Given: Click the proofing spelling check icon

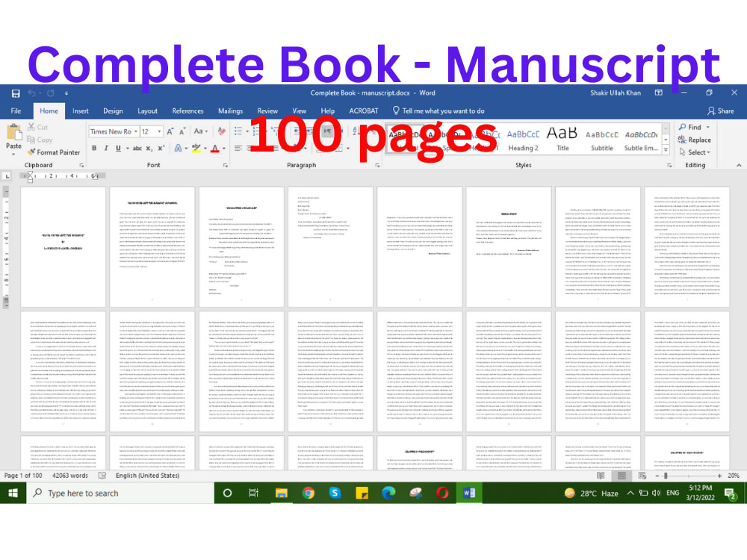Looking at the screenshot, I should tap(102, 476).
